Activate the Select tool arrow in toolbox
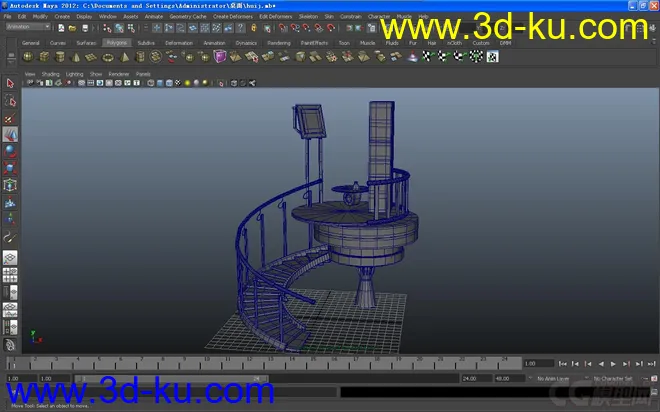 tap(10, 84)
